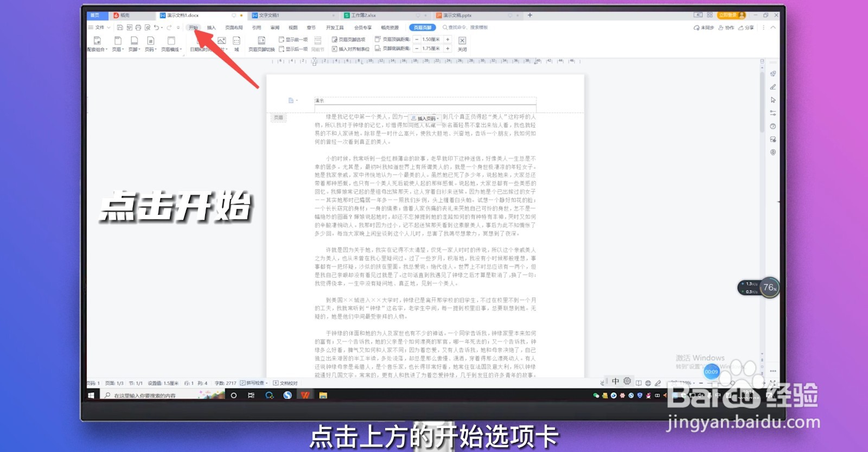Open the 文件 menu
Screen dimensions: 868x452
click(x=99, y=28)
